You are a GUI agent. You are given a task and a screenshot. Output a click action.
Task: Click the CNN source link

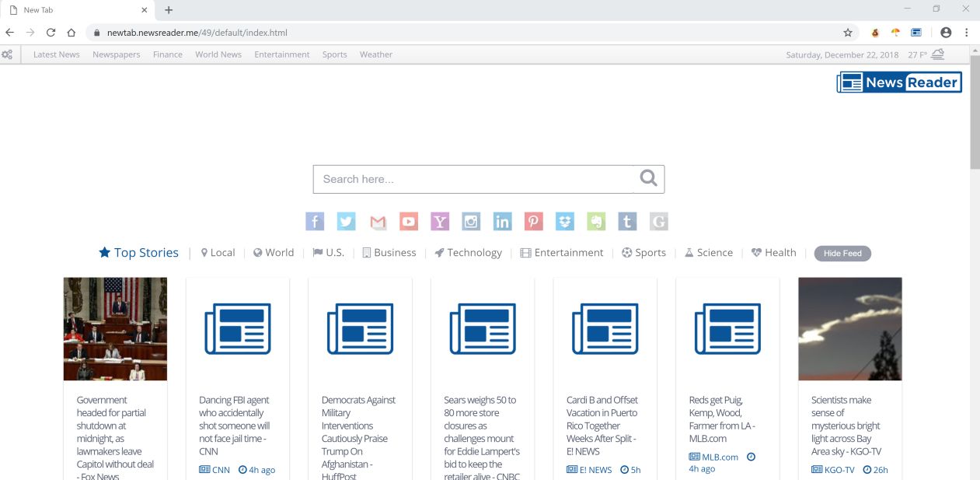(x=214, y=470)
